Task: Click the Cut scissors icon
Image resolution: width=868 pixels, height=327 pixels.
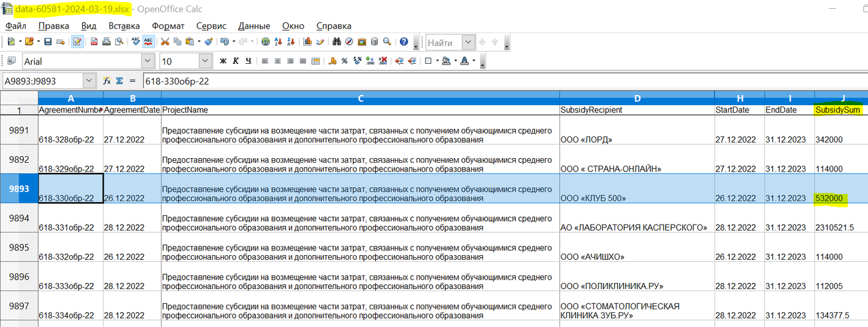Action: 165,41
